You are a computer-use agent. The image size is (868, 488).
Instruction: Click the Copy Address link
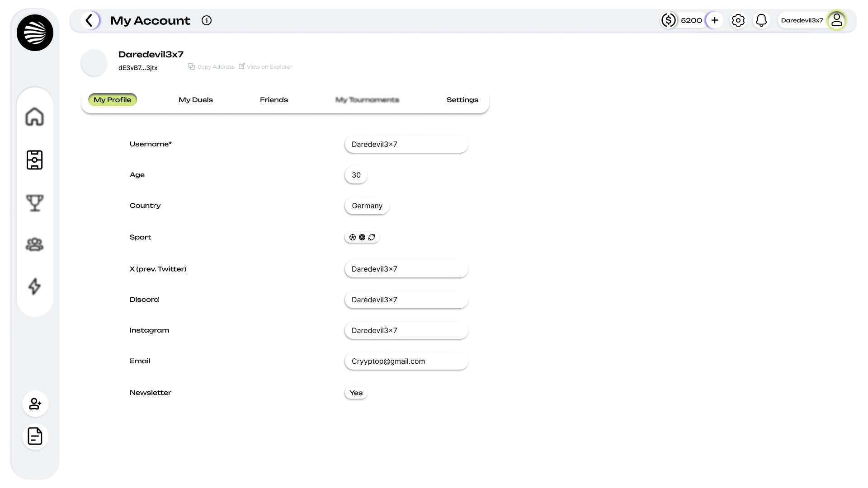pyautogui.click(x=212, y=67)
